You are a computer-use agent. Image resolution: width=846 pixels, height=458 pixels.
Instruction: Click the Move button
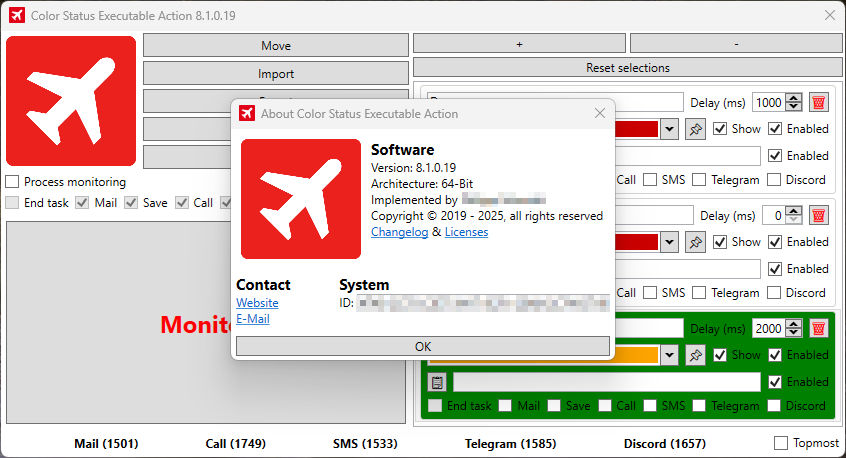pos(276,45)
